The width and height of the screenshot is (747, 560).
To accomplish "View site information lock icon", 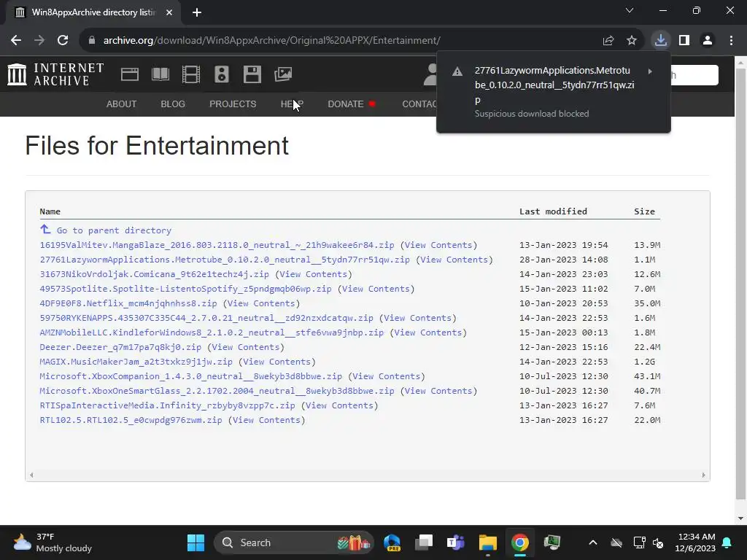I will [92, 41].
